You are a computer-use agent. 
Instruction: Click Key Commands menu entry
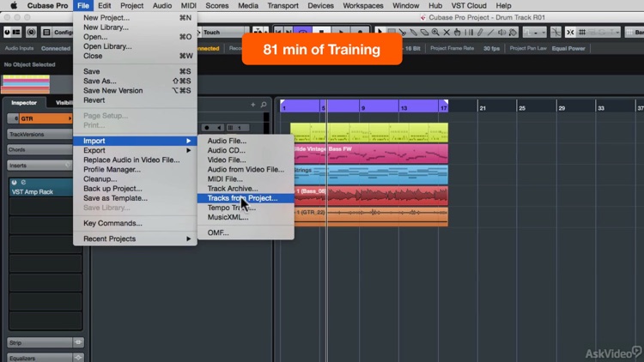click(135, 223)
